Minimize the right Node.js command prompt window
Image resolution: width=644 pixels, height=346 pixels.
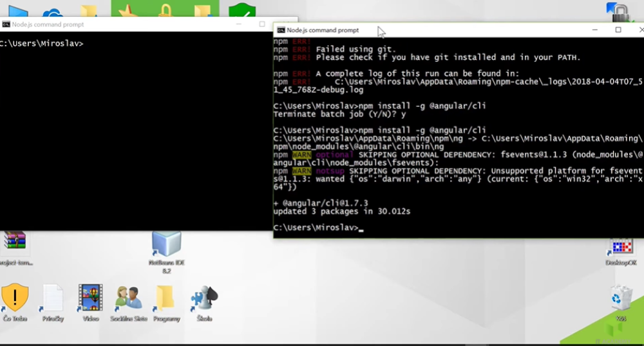click(x=595, y=30)
